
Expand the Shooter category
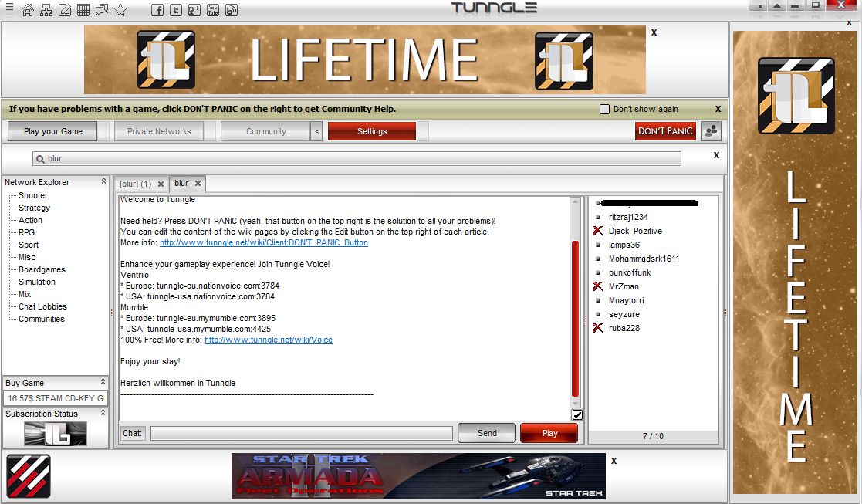(33, 196)
